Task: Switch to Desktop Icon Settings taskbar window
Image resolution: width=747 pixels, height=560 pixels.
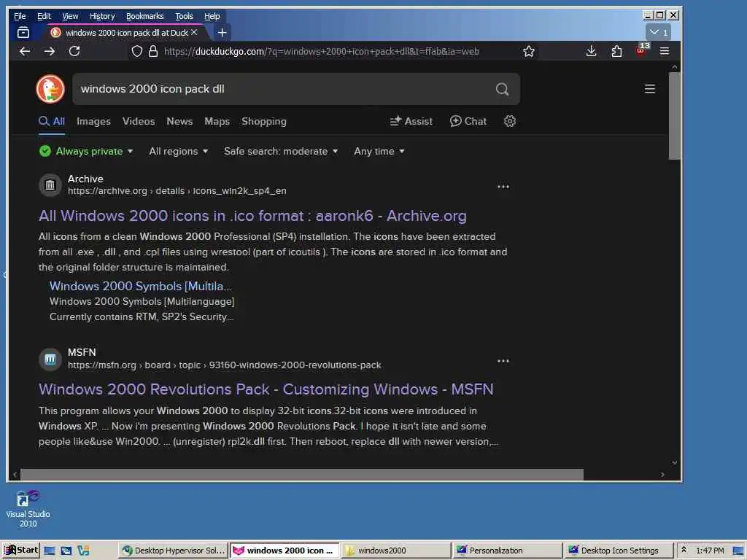Action: [x=619, y=551]
